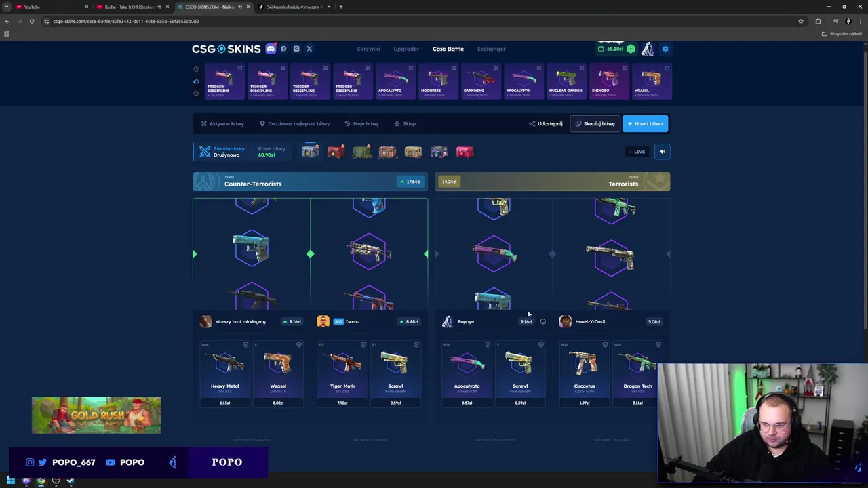868x488 pixels.
Task: Click the blue-grey first case icon
Action: pyautogui.click(x=310, y=152)
